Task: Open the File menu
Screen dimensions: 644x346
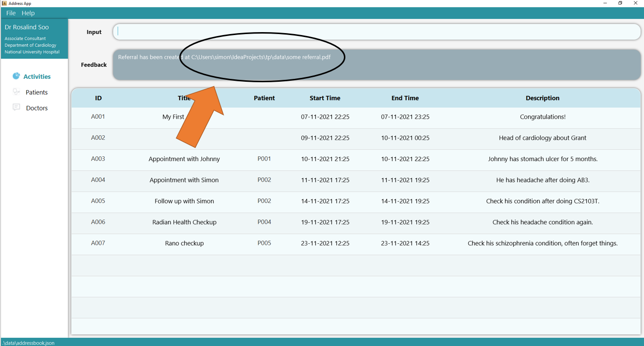Action: click(x=10, y=13)
